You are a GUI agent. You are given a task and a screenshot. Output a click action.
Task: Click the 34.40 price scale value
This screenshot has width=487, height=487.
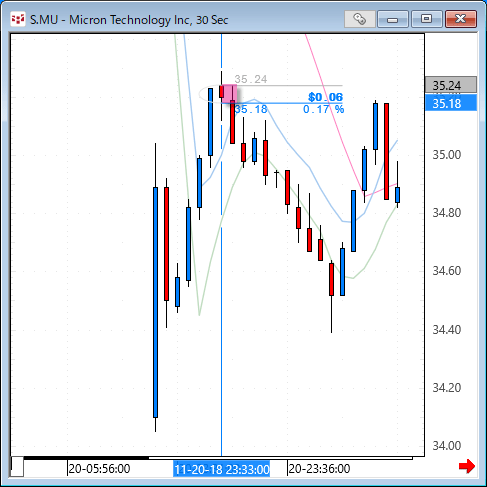pyautogui.click(x=447, y=330)
